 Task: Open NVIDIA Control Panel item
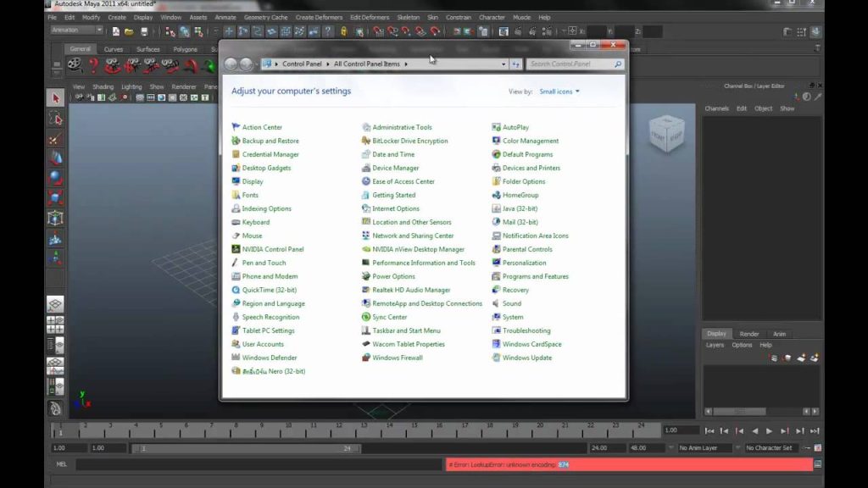[272, 250]
